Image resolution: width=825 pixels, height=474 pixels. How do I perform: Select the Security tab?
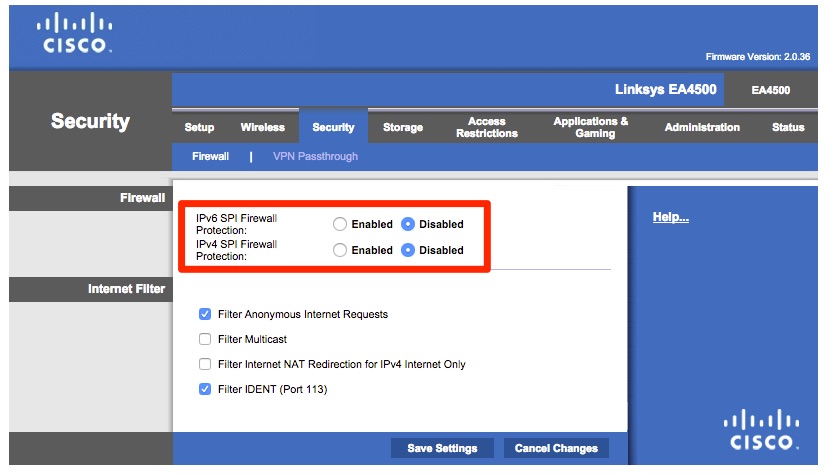tap(334, 127)
